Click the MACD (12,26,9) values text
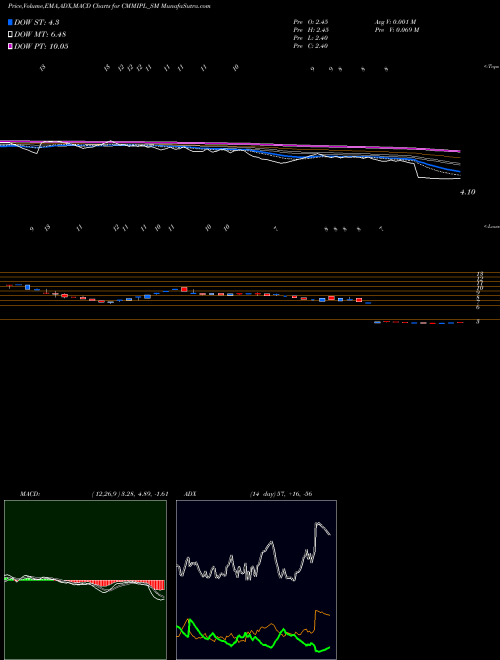This screenshot has height=660, width=500. pyautogui.click(x=130, y=494)
